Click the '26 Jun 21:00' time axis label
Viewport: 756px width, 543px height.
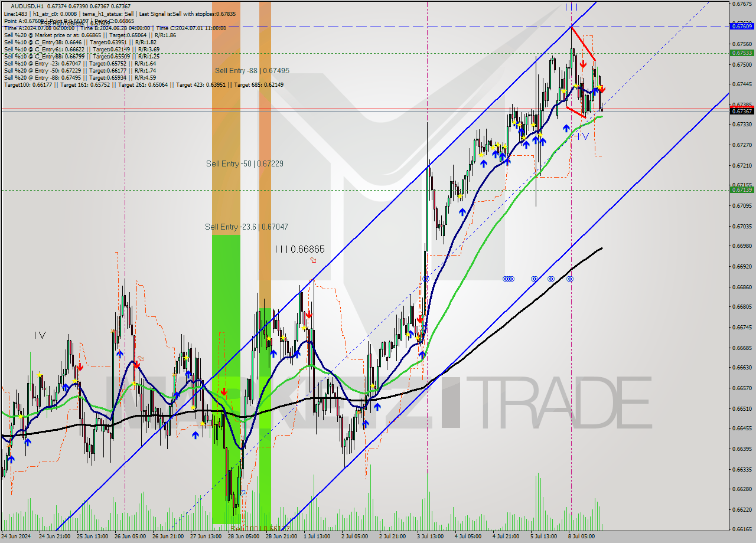coord(170,537)
